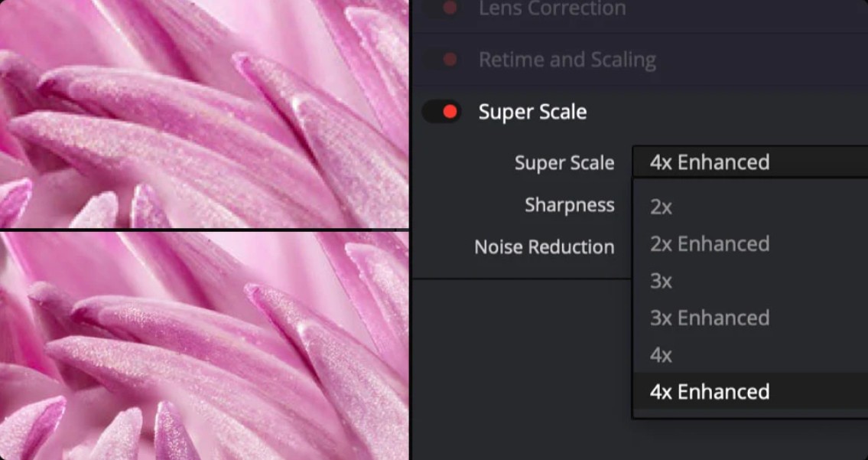Collapse the Super Scale section title
Image resolution: width=868 pixels, height=460 pixels.
tap(532, 112)
